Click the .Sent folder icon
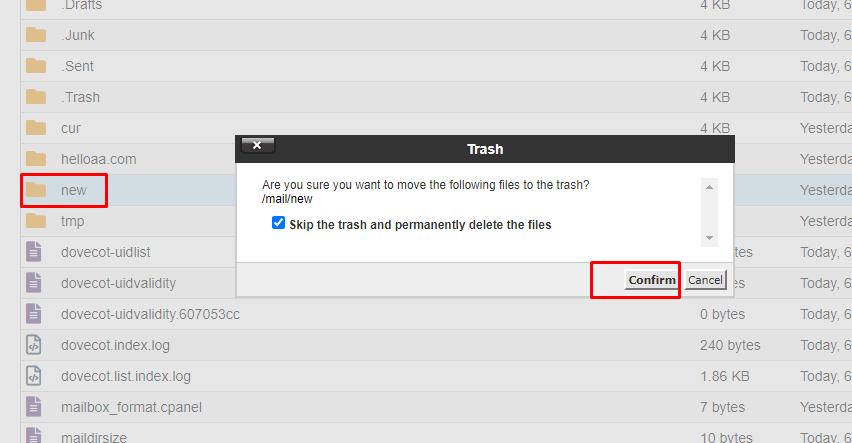852x443 pixels. [36, 66]
